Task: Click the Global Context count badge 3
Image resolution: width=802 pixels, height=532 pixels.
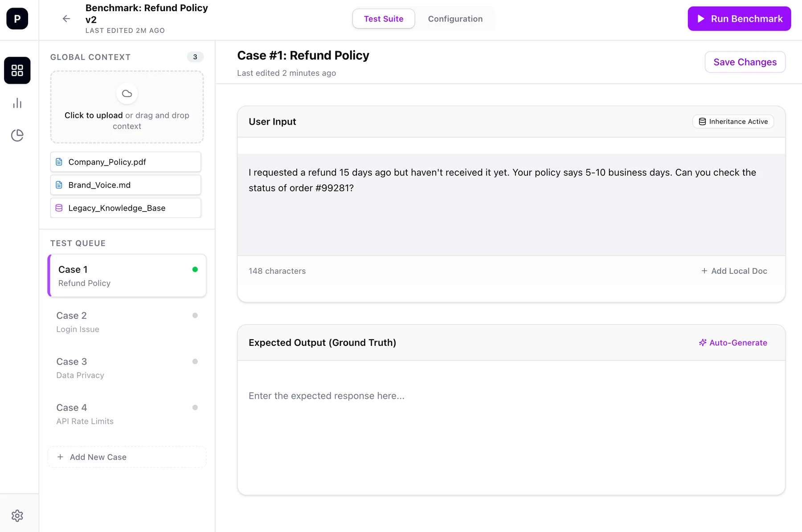Action: [x=195, y=57]
